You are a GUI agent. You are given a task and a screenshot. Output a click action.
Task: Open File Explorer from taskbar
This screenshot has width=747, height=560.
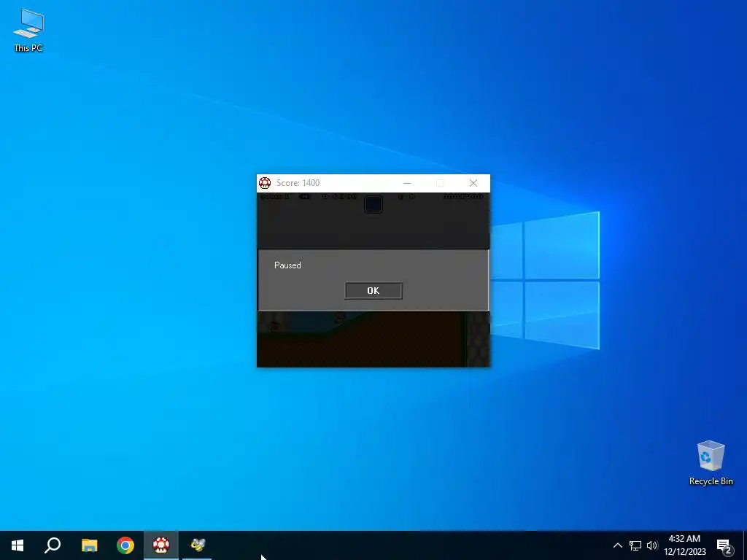coord(89,545)
